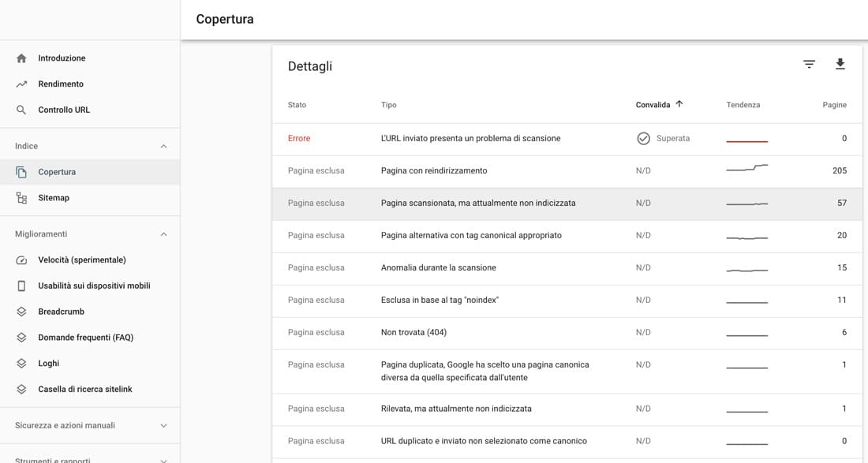Viewport: 868px width, 463px height.
Task: Click the trend sparkline for Anomalia durante la scansione
Action: point(746,271)
